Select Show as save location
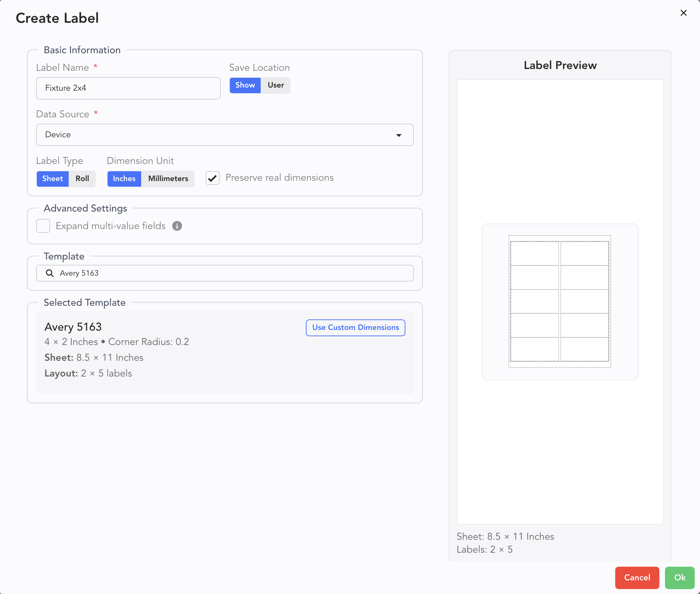 (x=245, y=85)
